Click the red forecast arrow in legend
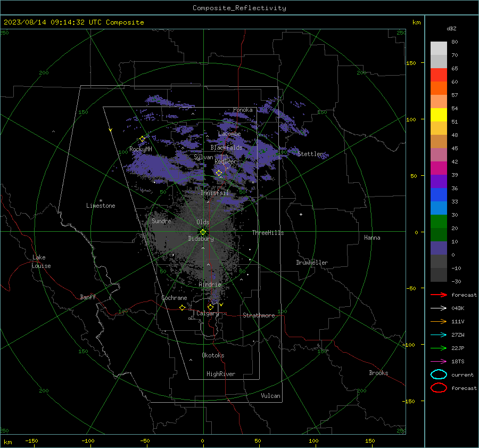The height and width of the screenshot is (448, 479). coord(439,295)
